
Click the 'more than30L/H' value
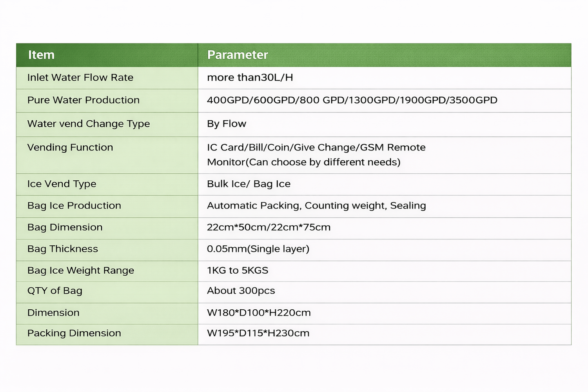pyautogui.click(x=250, y=78)
